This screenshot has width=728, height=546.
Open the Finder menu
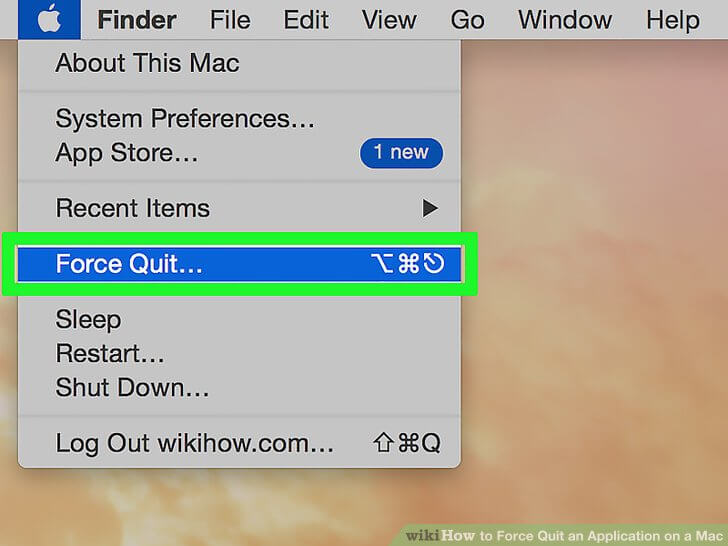(x=136, y=20)
